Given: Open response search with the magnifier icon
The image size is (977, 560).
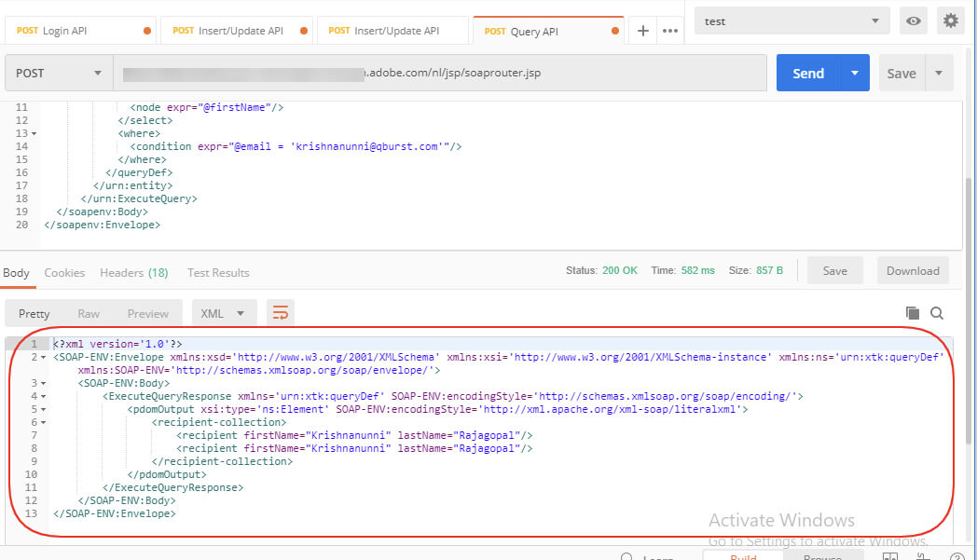Looking at the screenshot, I should click(x=937, y=313).
